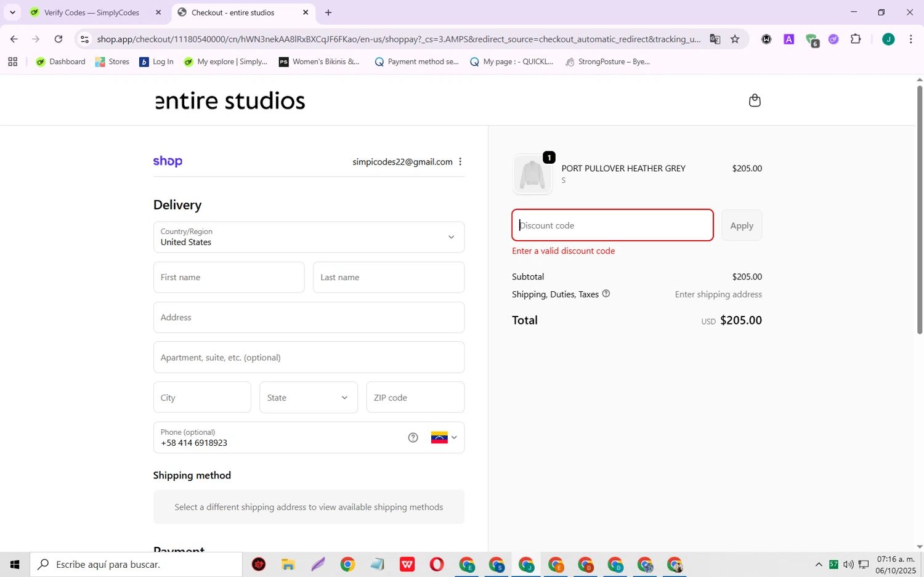Open the tab search dropdown arrow

click(12, 12)
